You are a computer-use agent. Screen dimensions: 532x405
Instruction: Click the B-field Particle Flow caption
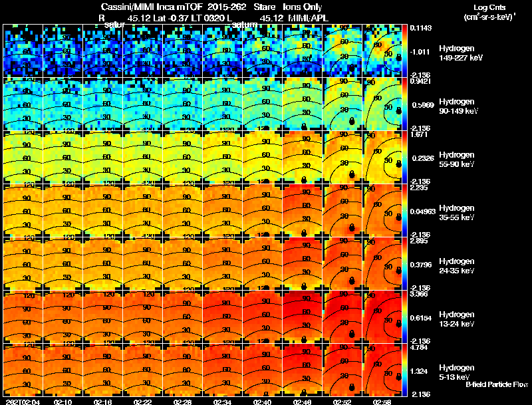pyautogui.click(x=496, y=384)
